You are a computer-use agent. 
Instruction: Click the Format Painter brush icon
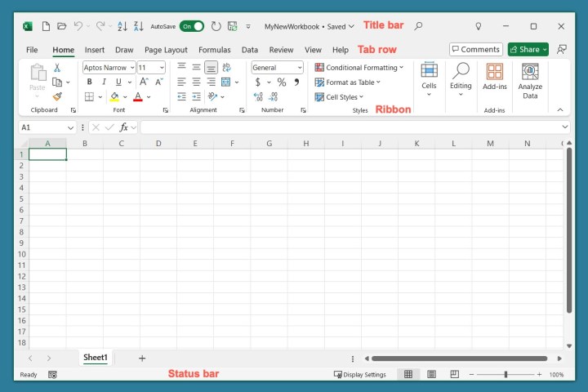pos(57,96)
